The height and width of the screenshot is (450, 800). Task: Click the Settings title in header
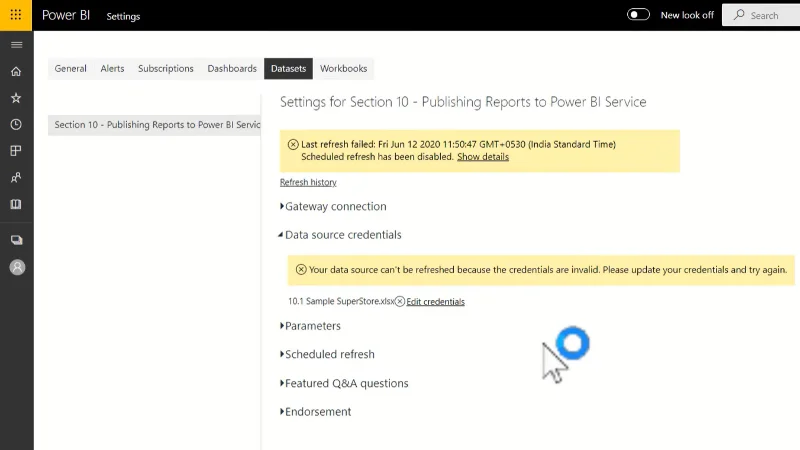tap(123, 16)
